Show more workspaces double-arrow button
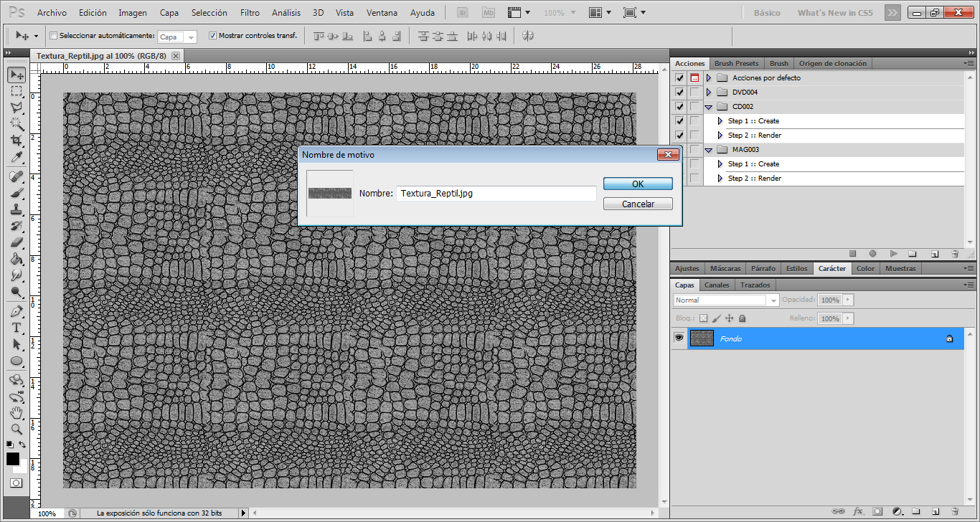The image size is (980, 522). pos(892,13)
